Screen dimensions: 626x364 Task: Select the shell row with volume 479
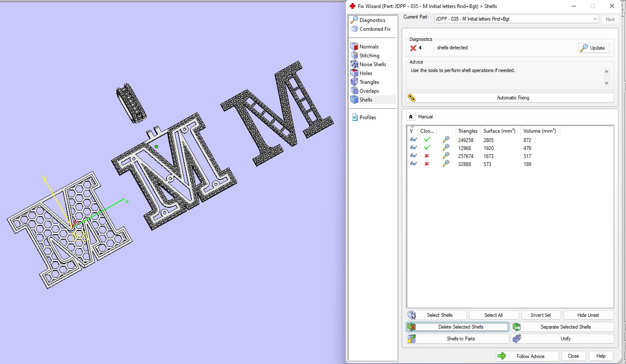pos(510,148)
